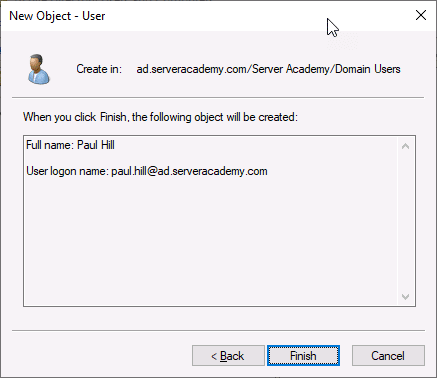This screenshot has height=378, width=437.
Task: Select the 'Full name: Paul Hill' line
Action: pos(70,145)
